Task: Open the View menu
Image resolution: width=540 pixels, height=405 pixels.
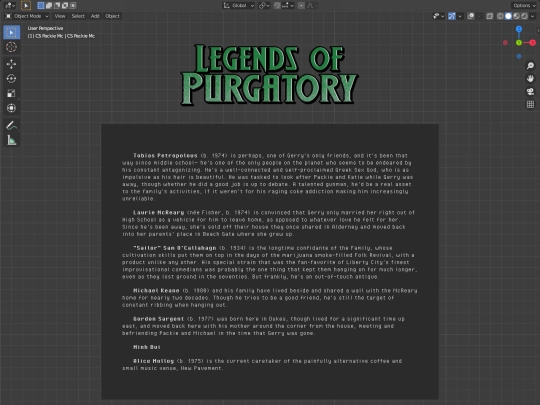Action: [x=60, y=16]
